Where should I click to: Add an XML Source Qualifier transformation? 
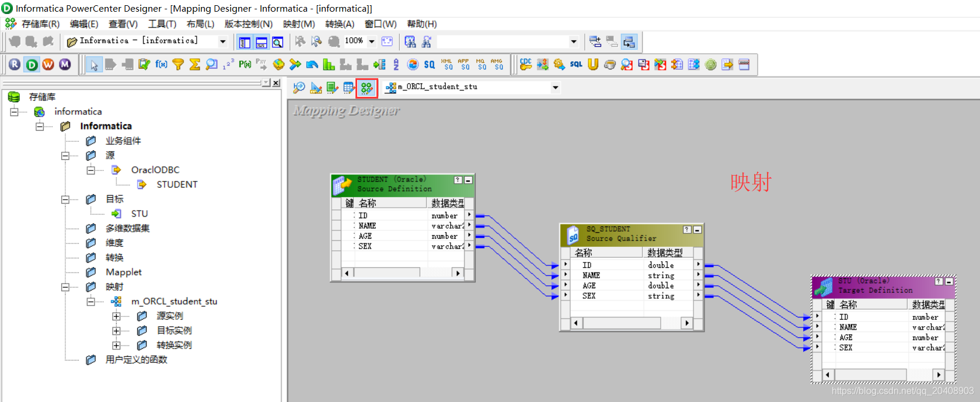(447, 64)
